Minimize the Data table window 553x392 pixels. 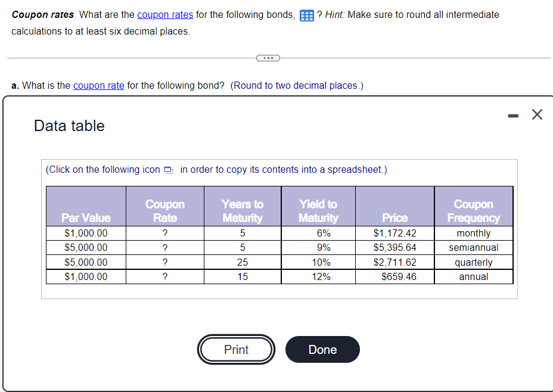(513, 114)
